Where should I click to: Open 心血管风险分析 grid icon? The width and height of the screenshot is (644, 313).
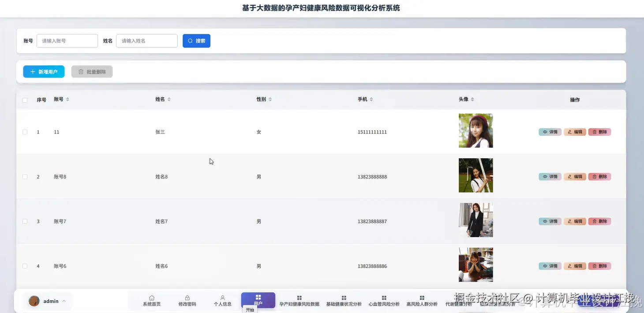point(384,298)
